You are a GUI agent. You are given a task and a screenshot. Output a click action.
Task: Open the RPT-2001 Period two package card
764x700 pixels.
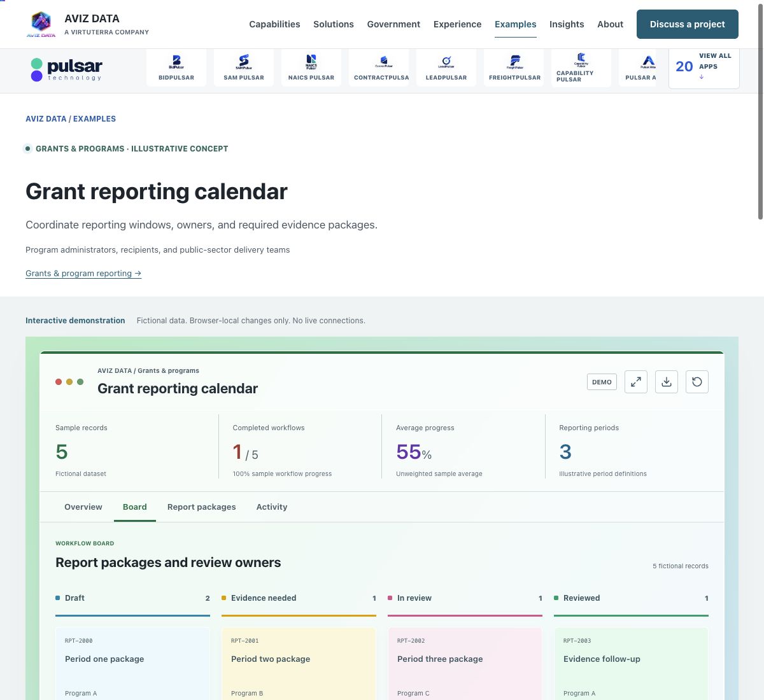[x=299, y=664]
